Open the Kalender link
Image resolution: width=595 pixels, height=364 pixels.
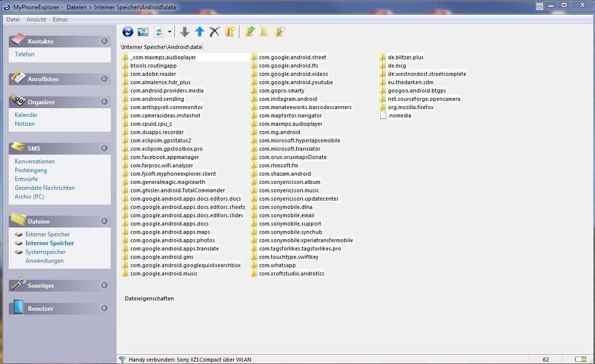coord(26,115)
